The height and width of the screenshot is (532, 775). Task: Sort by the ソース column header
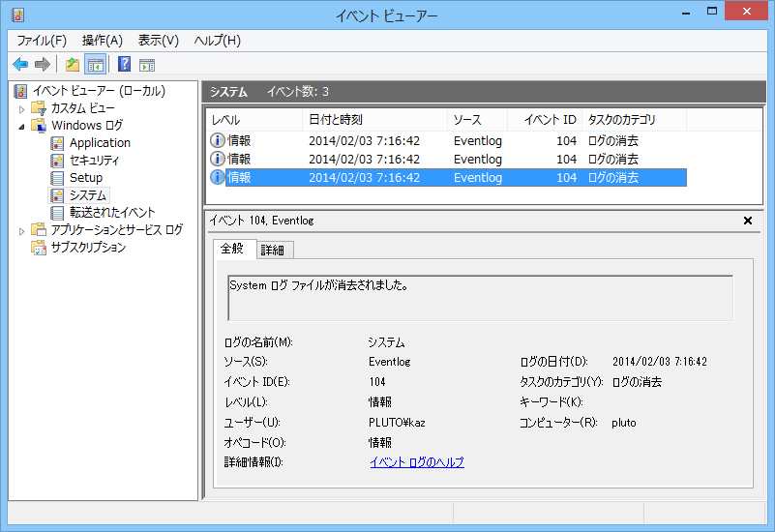(x=477, y=120)
